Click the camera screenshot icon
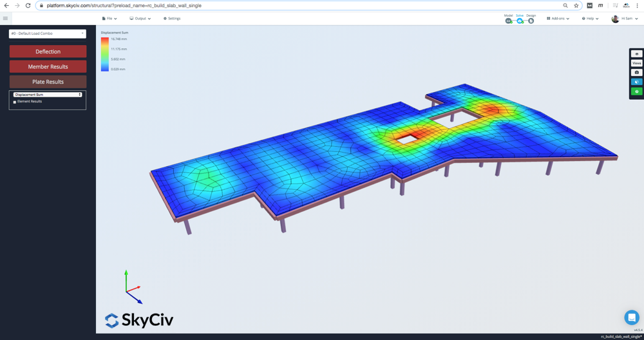 click(636, 73)
